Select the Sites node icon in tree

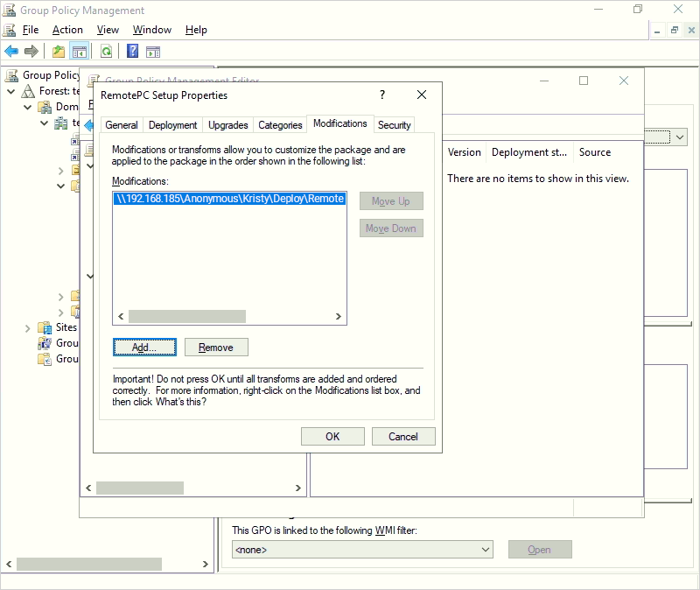coord(45,327)
